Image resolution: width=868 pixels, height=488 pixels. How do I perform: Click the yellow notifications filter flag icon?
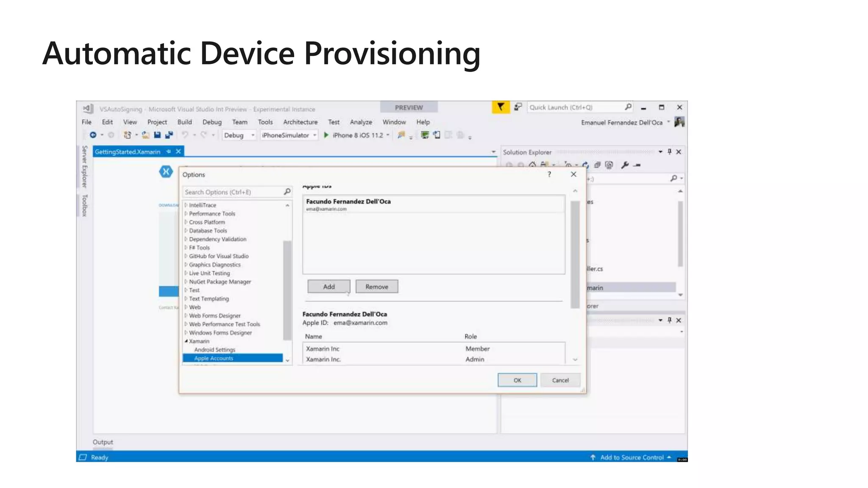point(501,107)
